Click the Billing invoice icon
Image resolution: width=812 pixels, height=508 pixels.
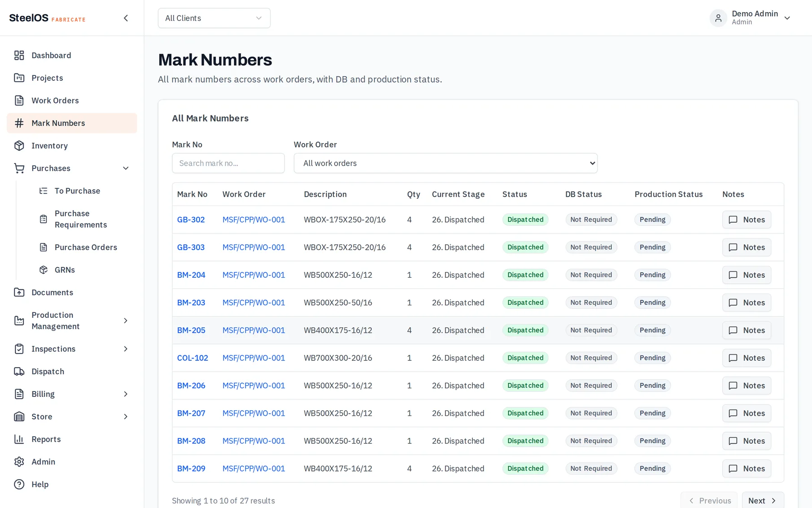(19, 394)
